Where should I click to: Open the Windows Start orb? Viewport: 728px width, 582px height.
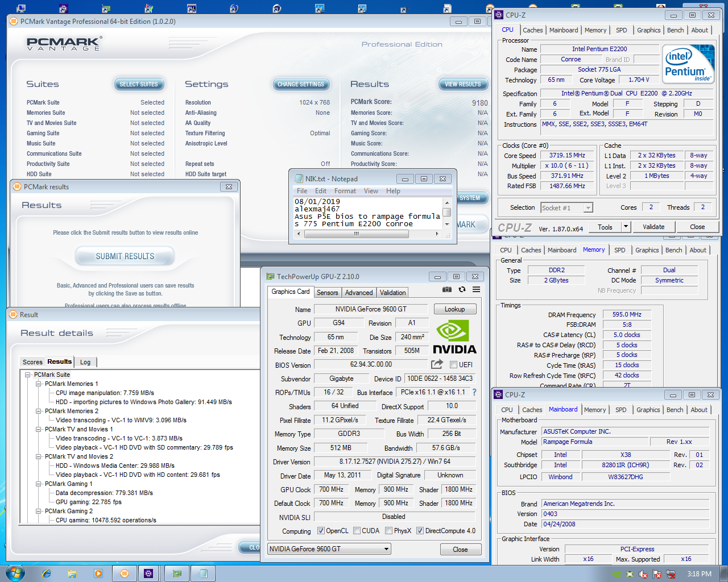click(x=15, y=573)
